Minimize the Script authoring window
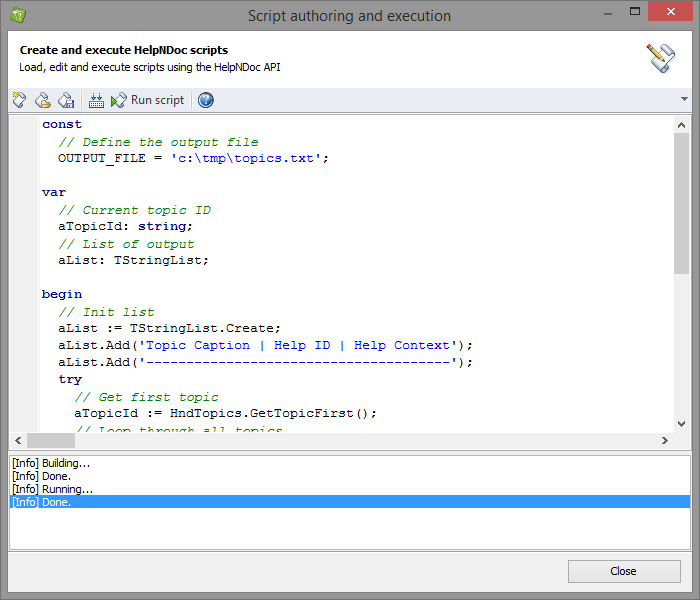This screenshot has width=700, height=600. [608, 13]
